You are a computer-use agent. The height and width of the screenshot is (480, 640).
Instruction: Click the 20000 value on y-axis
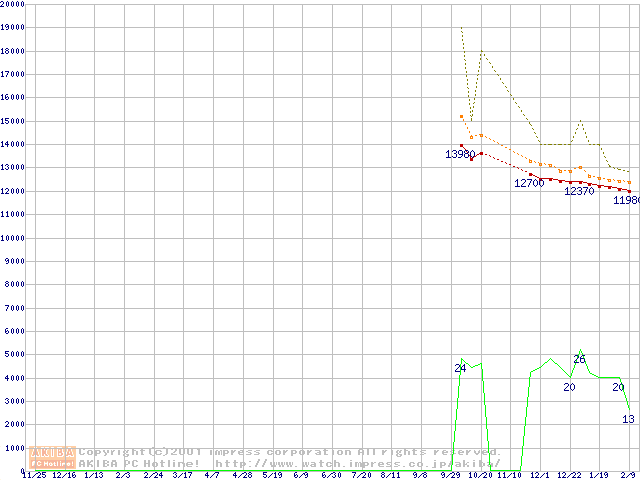12,4
